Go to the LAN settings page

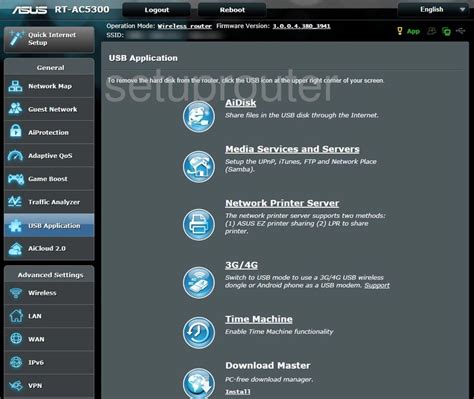pyautogui.click(x=49, y=316)
